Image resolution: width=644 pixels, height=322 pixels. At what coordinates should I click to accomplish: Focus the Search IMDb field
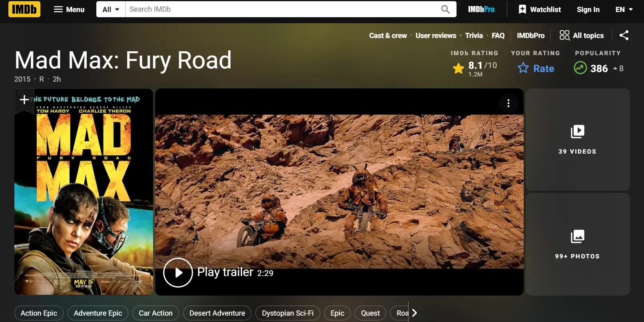coord(280,9)
